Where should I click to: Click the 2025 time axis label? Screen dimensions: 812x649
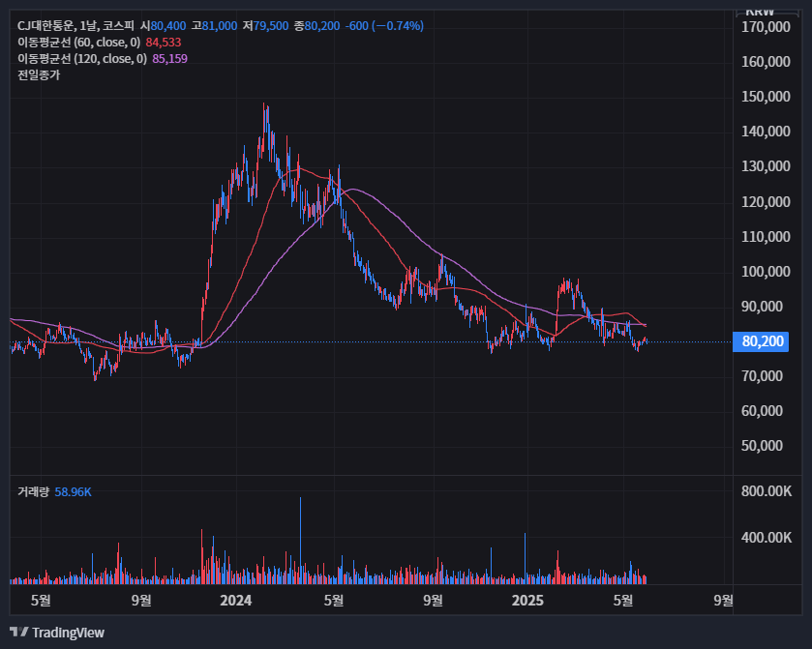click(x=527, y=601)
